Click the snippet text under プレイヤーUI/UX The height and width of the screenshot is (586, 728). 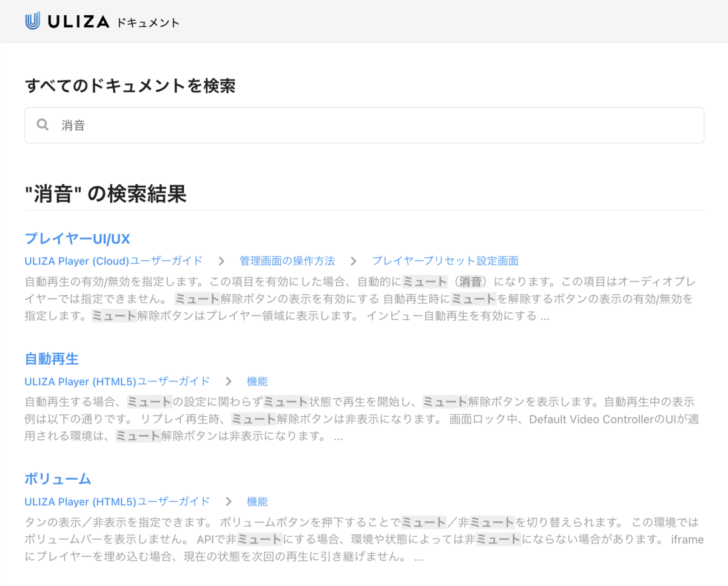pyautogui.click(x=360, y=299)
